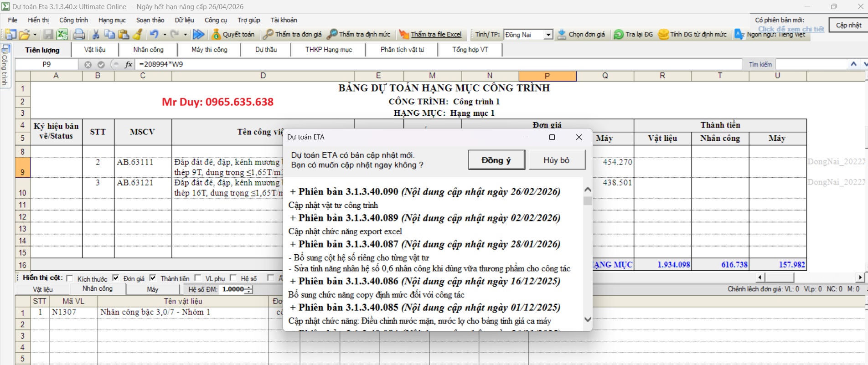Click the update notes vertical scrollbar down arrow
Image resolution: width=868 pixels, height=365 pixels.
point(588,319)
